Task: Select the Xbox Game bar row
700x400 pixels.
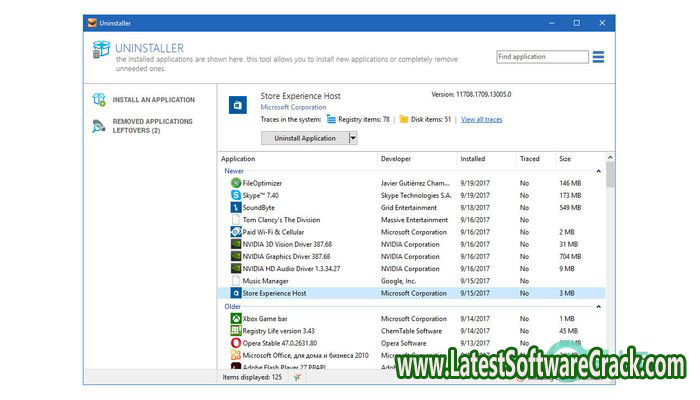Action: click(412, 319)
